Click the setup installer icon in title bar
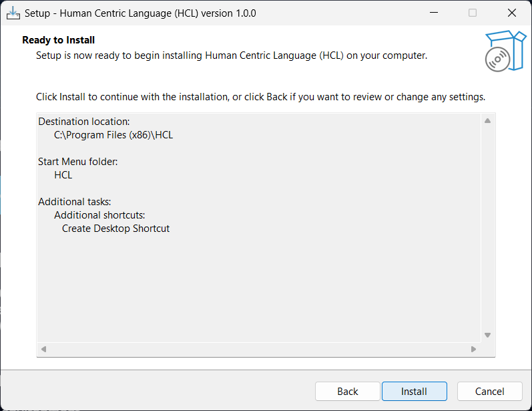 [x=12, y=13]
